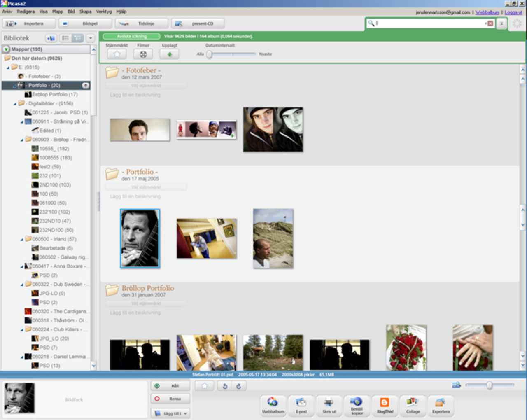Viewport: 527px width, 420px height.
Task: Toggle the Stjärnmärkt star filter
Action: (117, 54)
